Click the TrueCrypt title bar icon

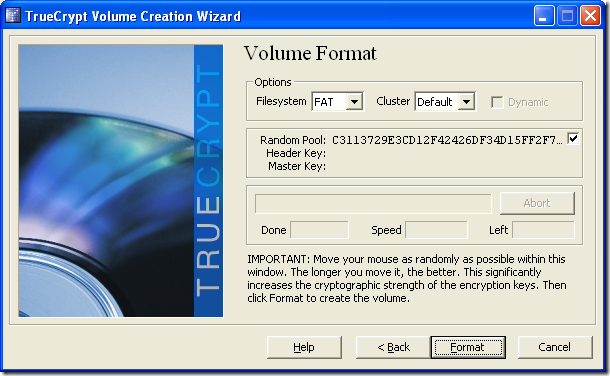click(13, 16)
